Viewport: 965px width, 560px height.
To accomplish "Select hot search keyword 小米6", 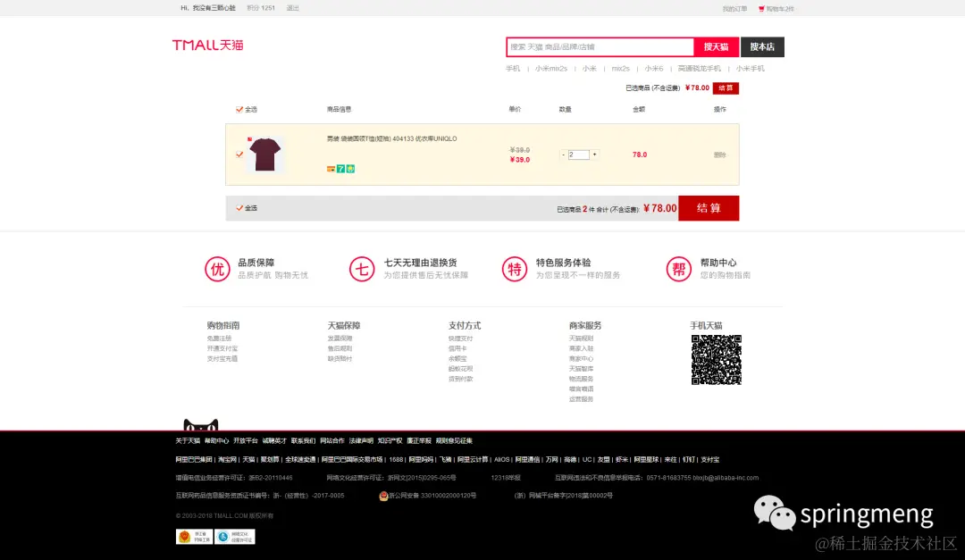I will (653, 68).
